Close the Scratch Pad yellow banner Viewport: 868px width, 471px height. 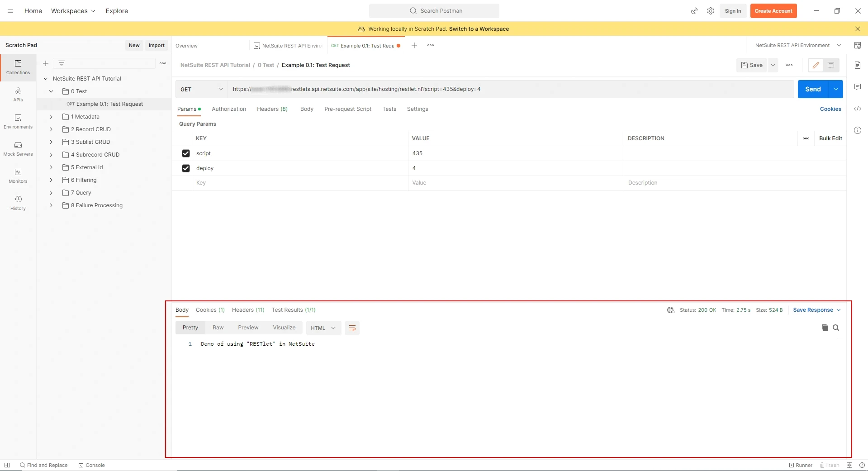(858, 29)
